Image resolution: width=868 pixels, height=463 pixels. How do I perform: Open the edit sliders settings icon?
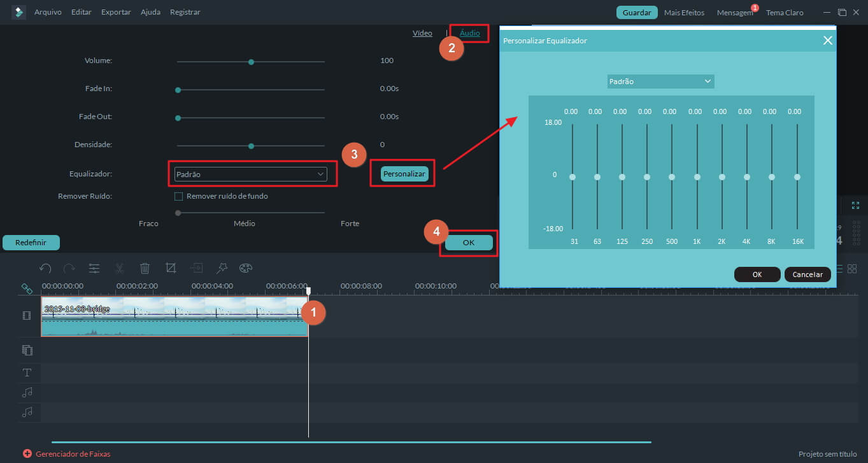(x=94, y=268)
